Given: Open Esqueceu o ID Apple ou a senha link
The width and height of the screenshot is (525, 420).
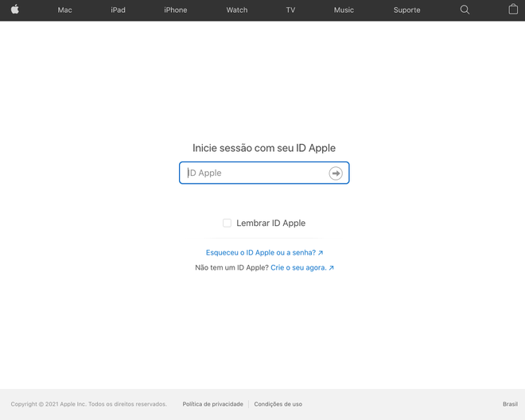Looking at the screenshot, I should point(264,252).
